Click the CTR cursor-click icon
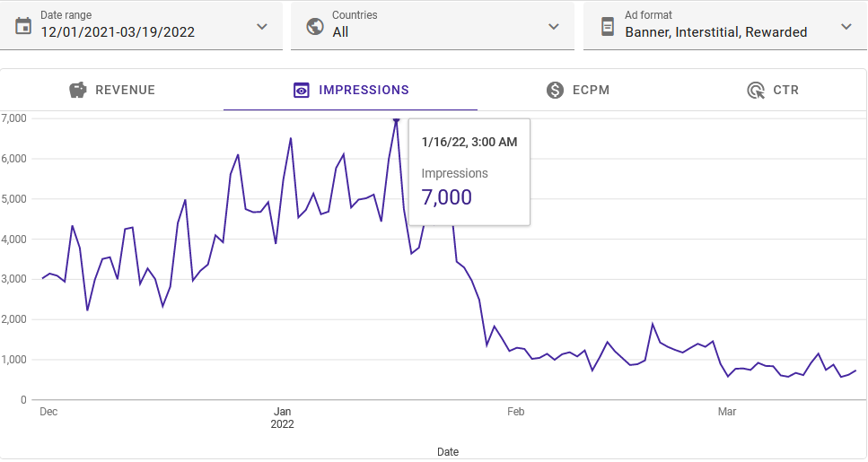868x462 pixels. point(756,90)
